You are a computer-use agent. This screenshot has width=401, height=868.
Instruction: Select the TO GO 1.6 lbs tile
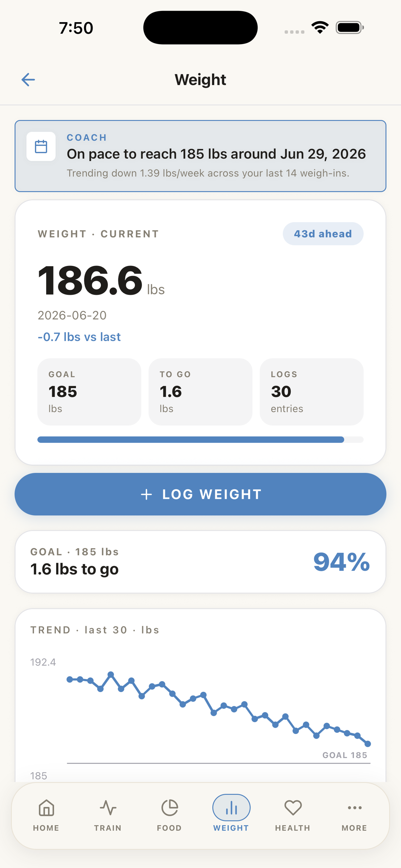200,392
